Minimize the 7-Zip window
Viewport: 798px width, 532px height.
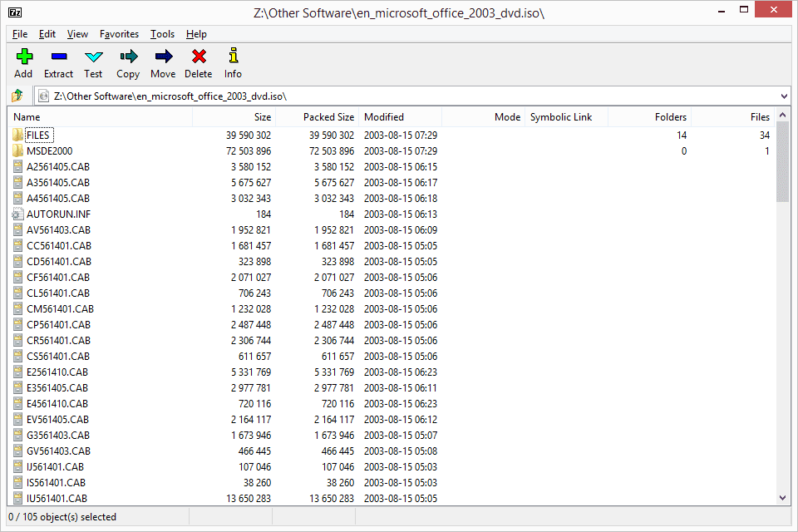[722, 11]
